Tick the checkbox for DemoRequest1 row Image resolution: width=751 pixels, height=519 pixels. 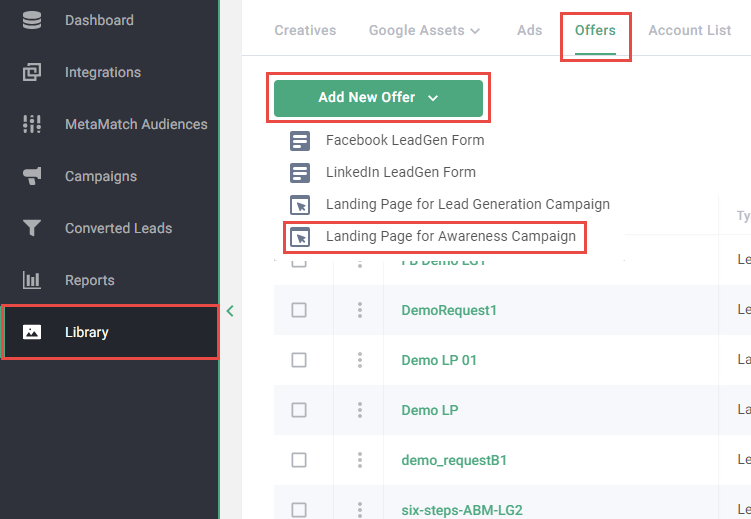coord(299,310)
